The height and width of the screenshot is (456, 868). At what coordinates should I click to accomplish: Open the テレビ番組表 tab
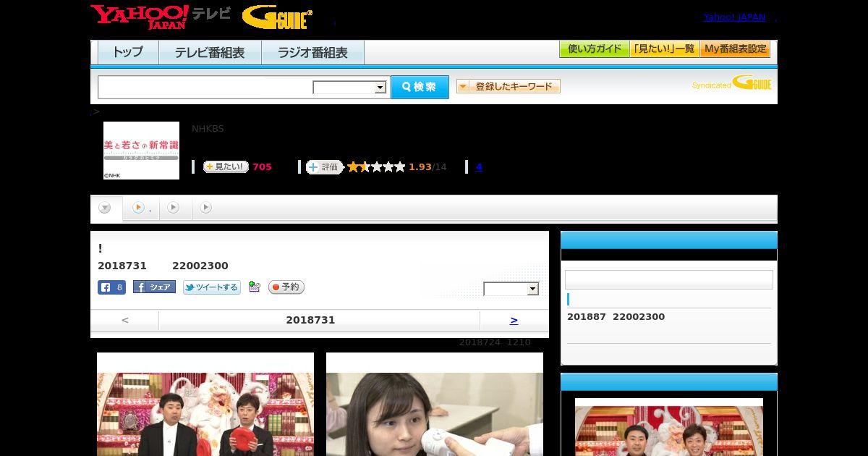click(x=210, y=52)
